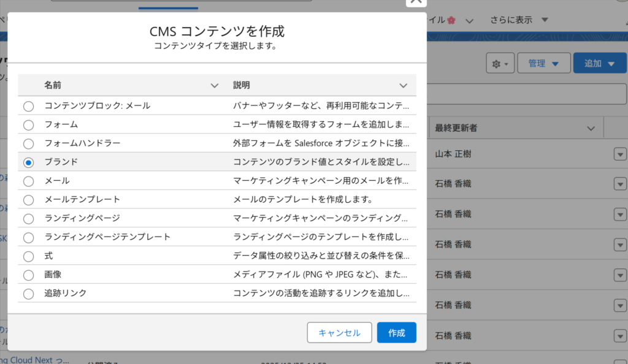Click the 名前 column header text
Image resolution: width=628 pixels, height=364 pixels.
53,85
